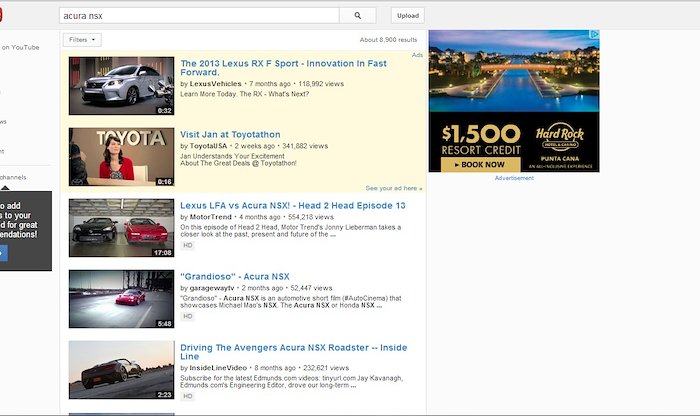Click the YouTube logo
Image resolution: width=700 pixels, height=416 pixels.
click(x=1, y=15)
